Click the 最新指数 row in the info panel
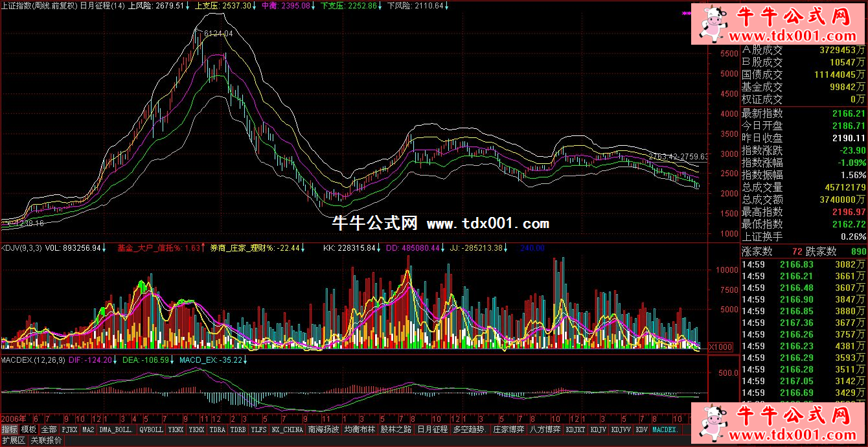Viewport: 868px width, 447px height. coord(803,113)
